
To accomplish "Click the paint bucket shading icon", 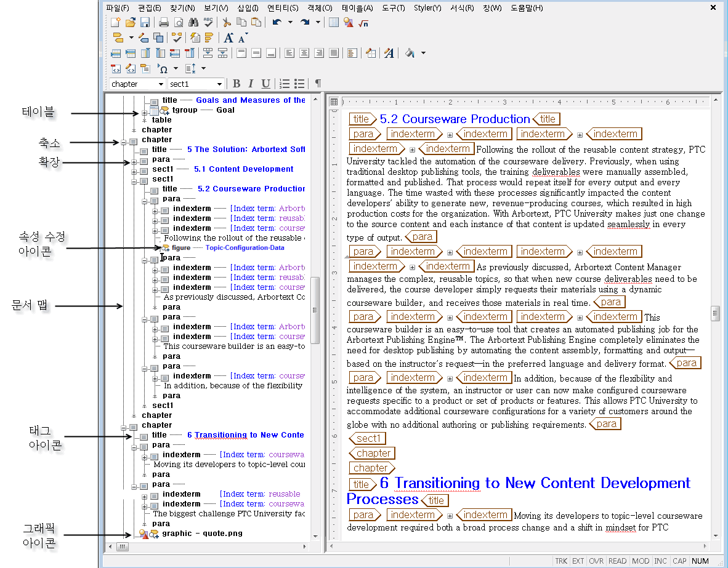I will point(410,53).
